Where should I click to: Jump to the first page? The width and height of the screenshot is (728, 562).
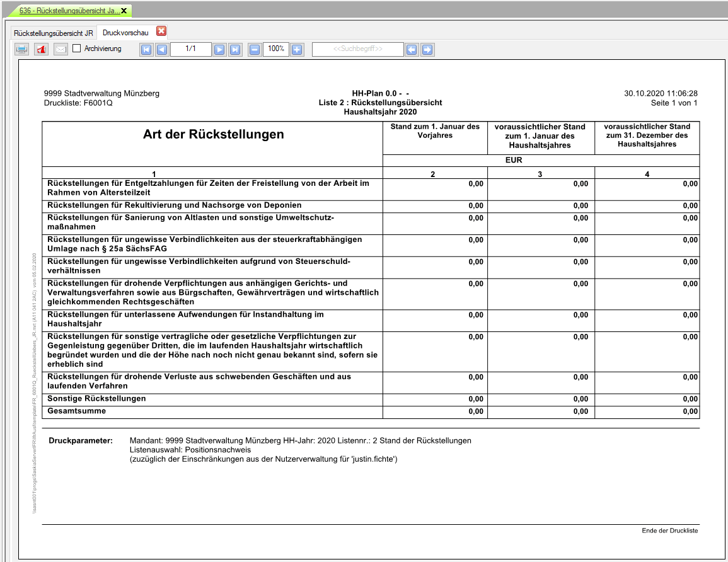[x=146, y=49]
